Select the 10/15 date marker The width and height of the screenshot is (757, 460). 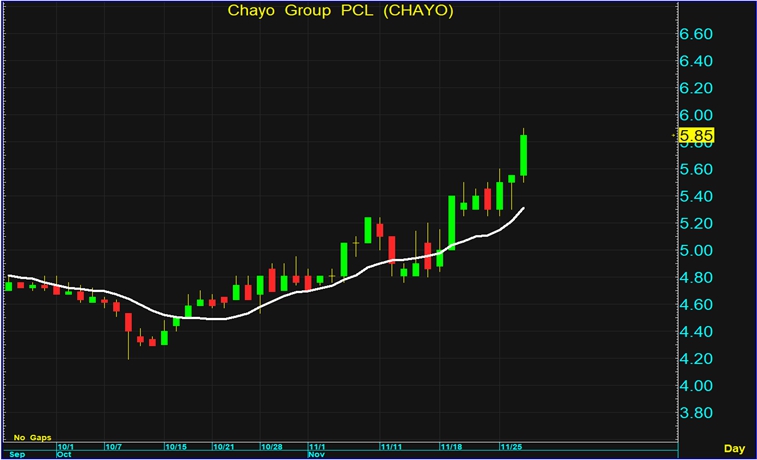tap(176, 447)
